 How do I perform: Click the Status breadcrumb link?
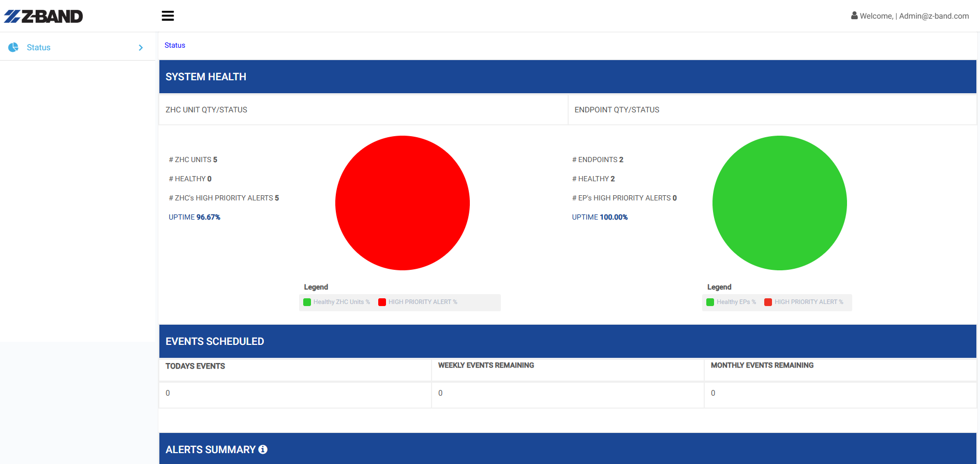[x=175, y=46]
